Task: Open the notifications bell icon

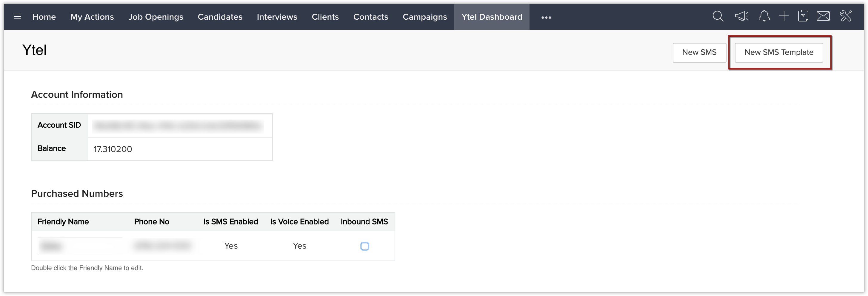Action: 764,16
